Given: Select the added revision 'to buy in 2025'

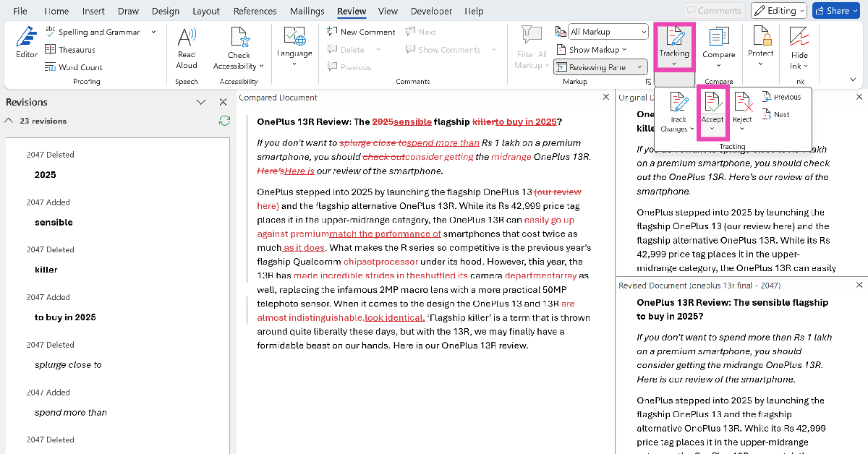Looking at the screenshot, I should [65, 317].
